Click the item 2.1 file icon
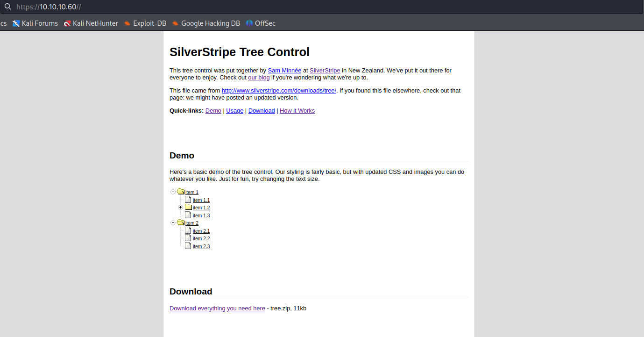644x337 pixels. [188, 230]
